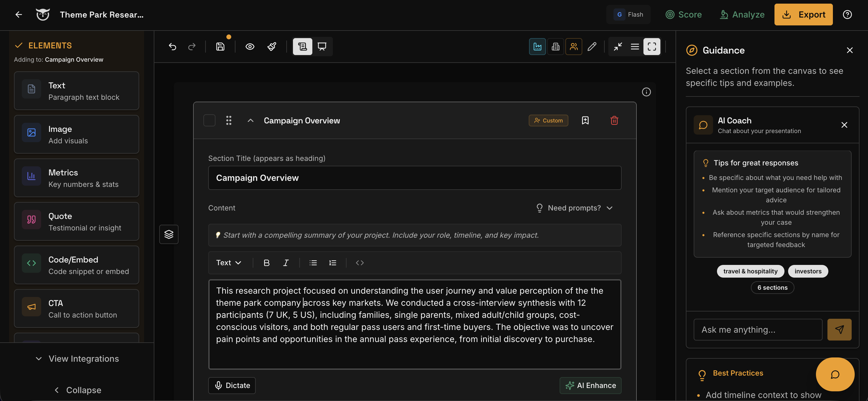Click the Export button

pos(804,15)
